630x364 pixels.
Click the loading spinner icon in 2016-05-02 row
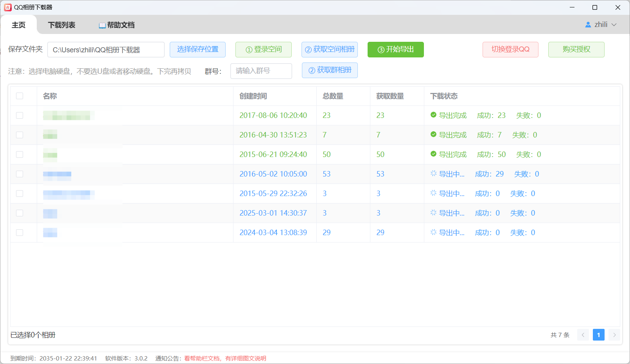(433, 173)
